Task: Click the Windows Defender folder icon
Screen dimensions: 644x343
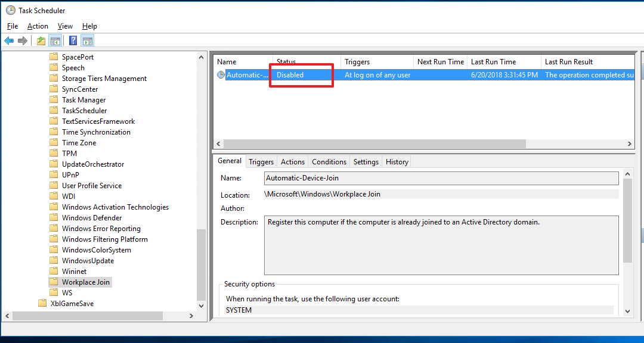Action: 54,217
